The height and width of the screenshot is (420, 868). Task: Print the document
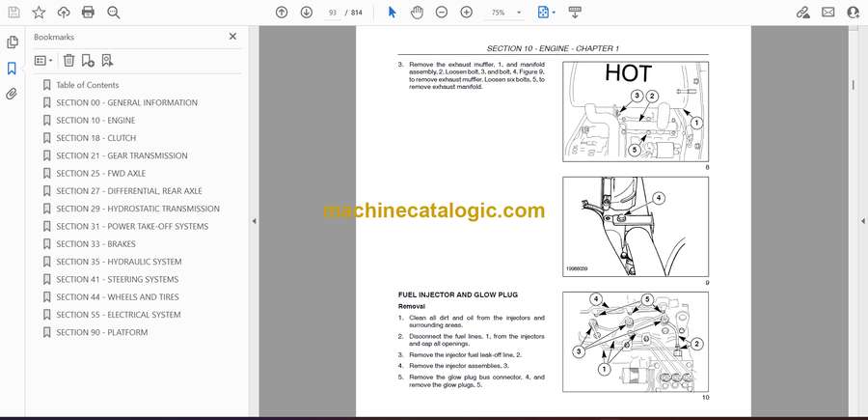[88, 13]
